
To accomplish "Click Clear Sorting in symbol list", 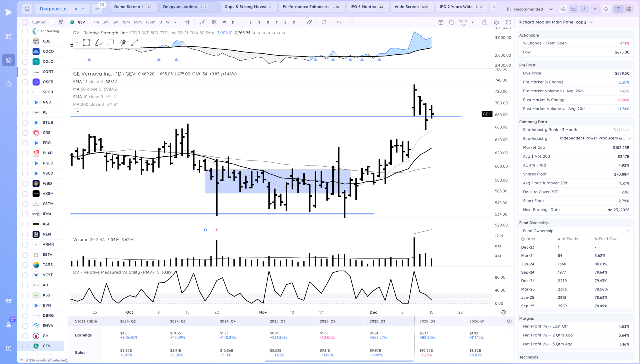I will (48, 31).
